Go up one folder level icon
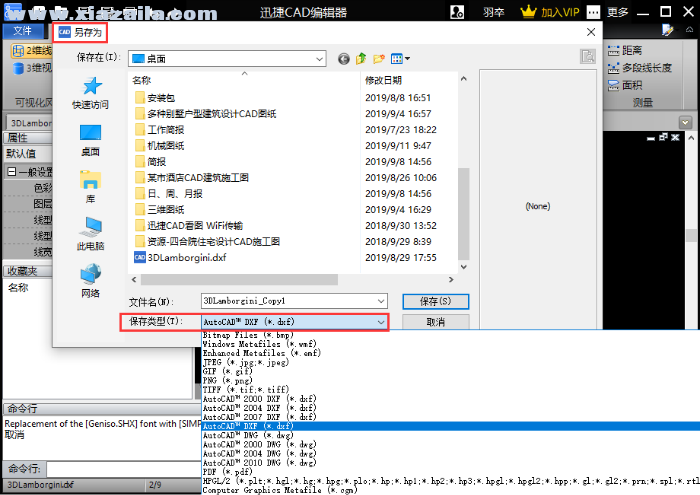700x495 pixels. 361,58
